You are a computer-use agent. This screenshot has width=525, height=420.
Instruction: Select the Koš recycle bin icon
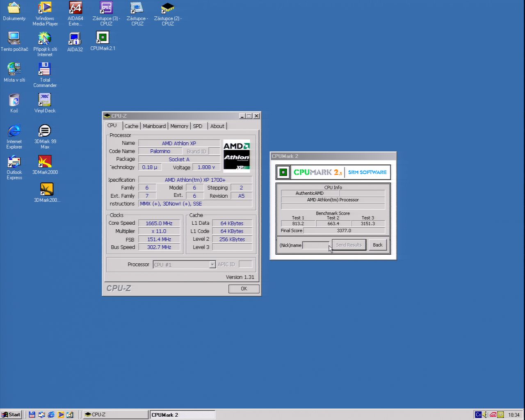[x=14, y=103]
